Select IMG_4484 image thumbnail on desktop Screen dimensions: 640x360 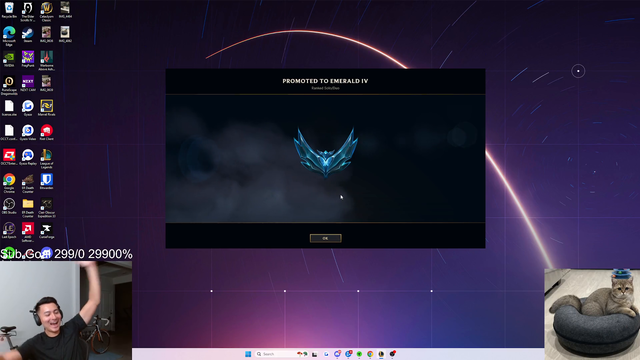[x=65, y=10]
